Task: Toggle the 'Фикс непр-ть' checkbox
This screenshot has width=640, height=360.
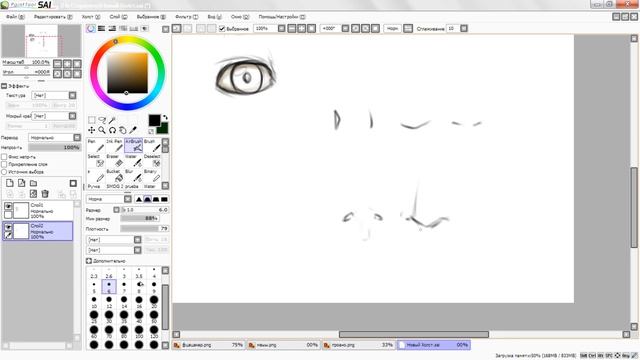Action: (4, 157)
